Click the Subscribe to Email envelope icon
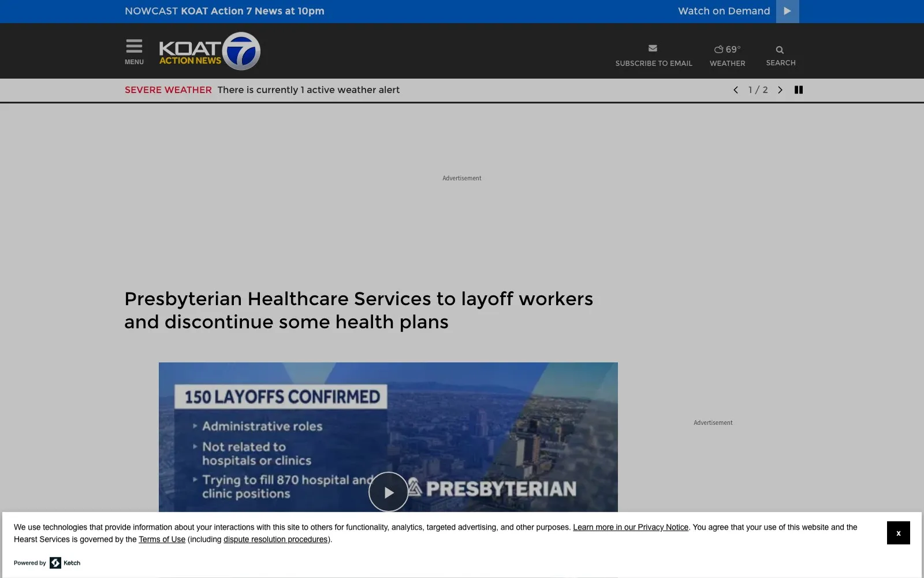 tap(653, 49)
